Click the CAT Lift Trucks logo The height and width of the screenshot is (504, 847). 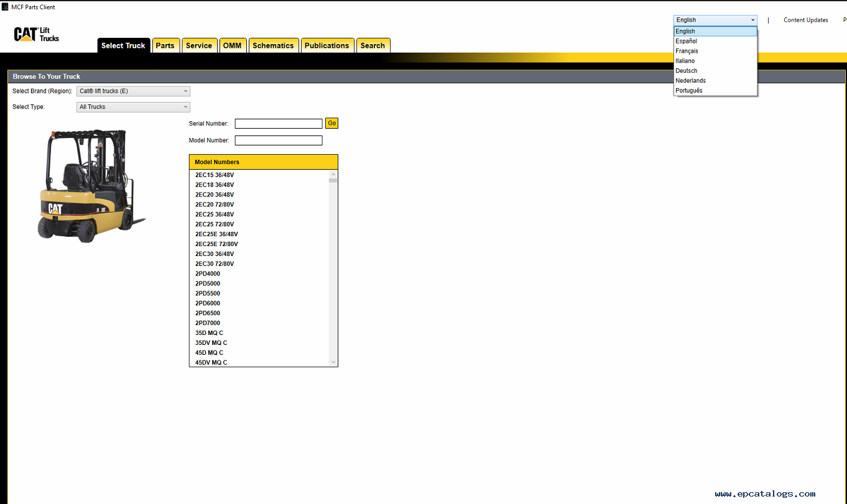[37, 34]
